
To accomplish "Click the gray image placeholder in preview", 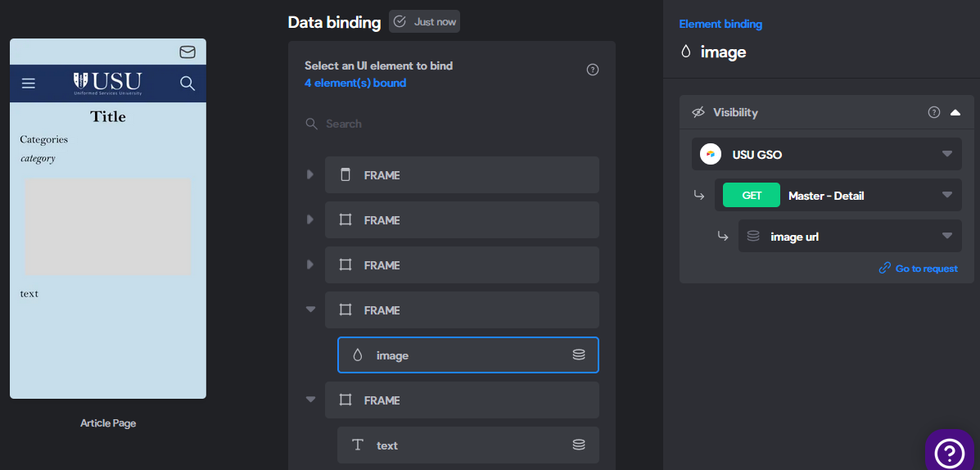I will click(x=107, y=227).
